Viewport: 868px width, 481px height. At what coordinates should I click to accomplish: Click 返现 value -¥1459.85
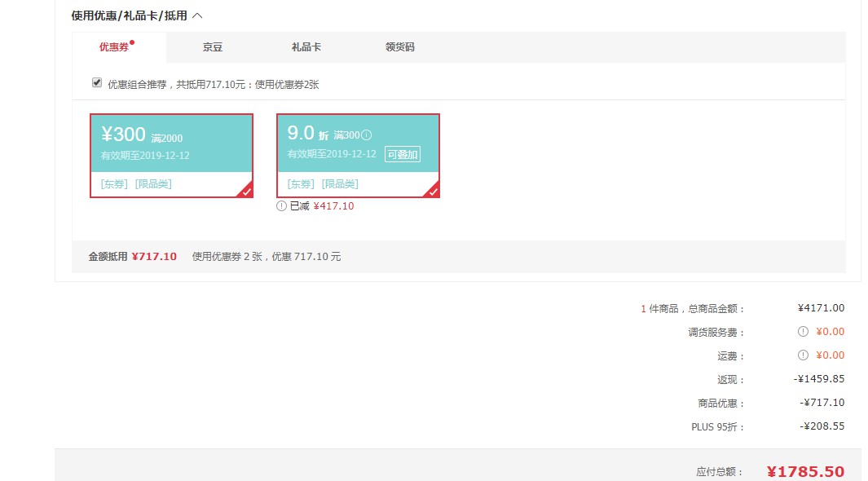tap(819, 378)
